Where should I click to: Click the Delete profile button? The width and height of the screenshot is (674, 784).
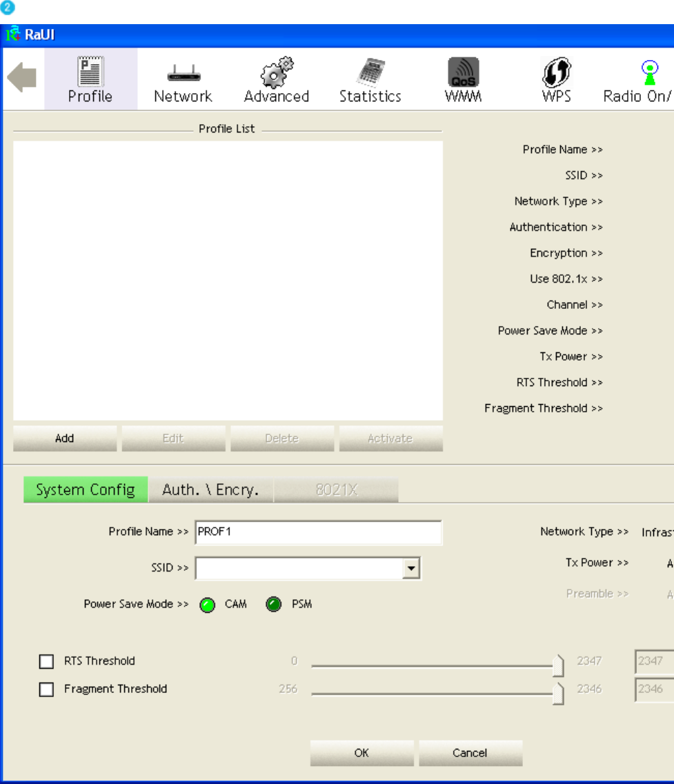pyautogui.click(x=282, y=439)
